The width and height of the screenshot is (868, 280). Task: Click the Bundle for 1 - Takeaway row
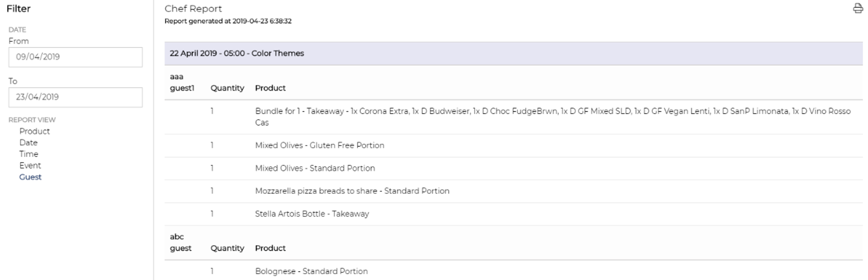click(513, 117)
